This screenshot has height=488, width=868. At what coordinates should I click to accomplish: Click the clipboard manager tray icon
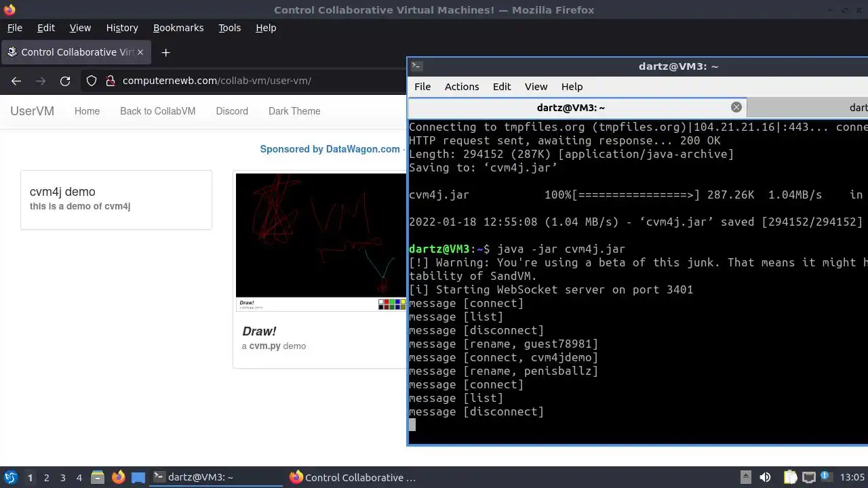[x=790, y=477]
